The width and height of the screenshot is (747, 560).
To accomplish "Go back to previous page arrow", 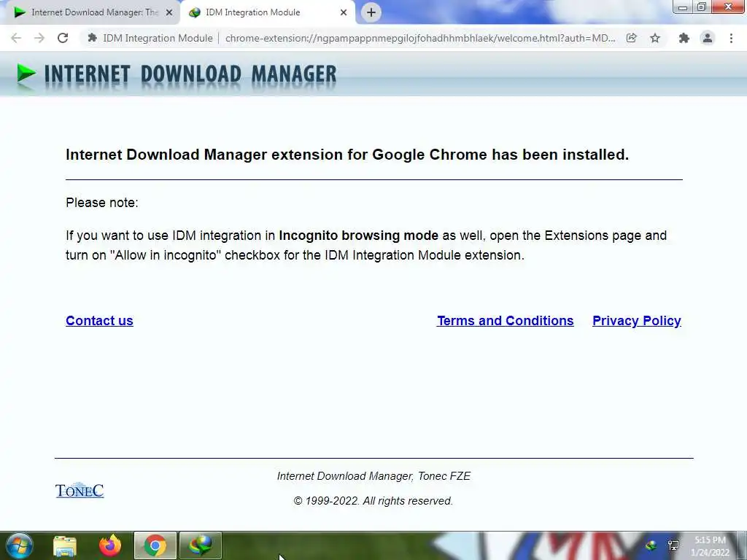I will pos(16,38).
